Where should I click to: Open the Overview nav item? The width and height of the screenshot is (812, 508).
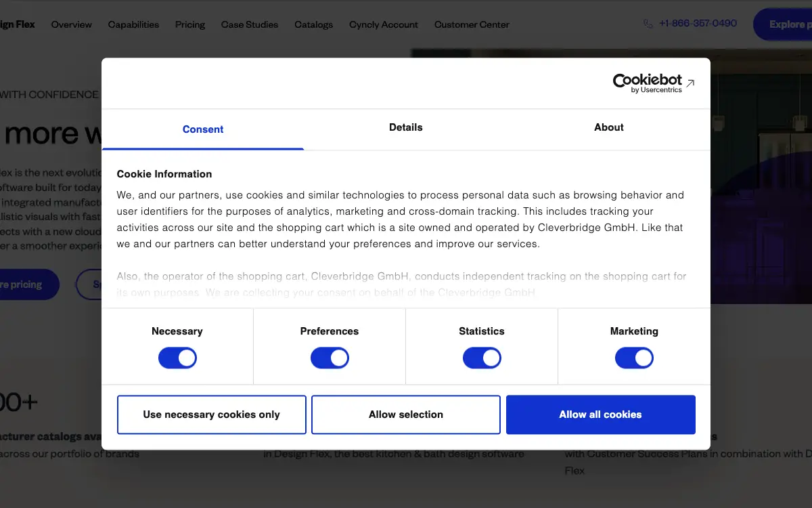[x=71, y=24]
